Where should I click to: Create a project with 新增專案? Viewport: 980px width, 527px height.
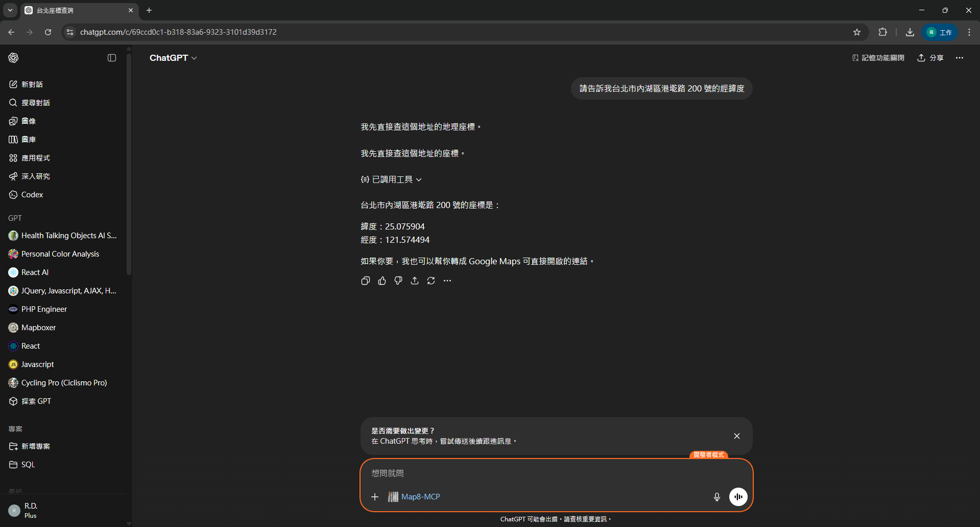[62, 446]
